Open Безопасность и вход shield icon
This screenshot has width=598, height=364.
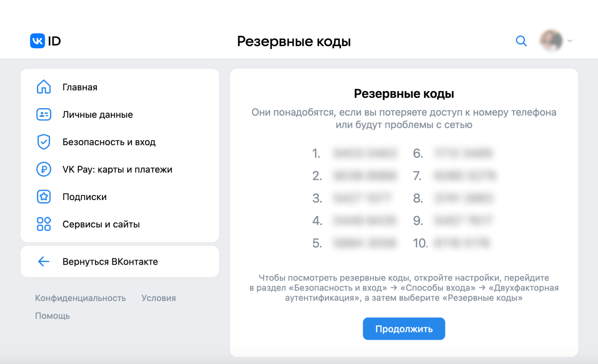click(x=44, y=142)
